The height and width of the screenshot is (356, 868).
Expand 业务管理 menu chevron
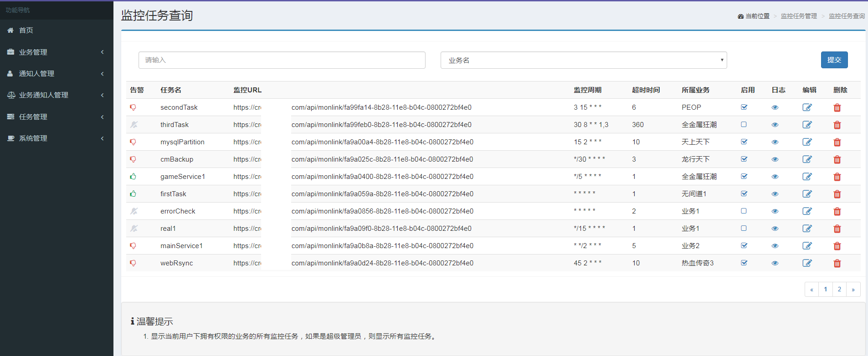(x=103, y=52)
